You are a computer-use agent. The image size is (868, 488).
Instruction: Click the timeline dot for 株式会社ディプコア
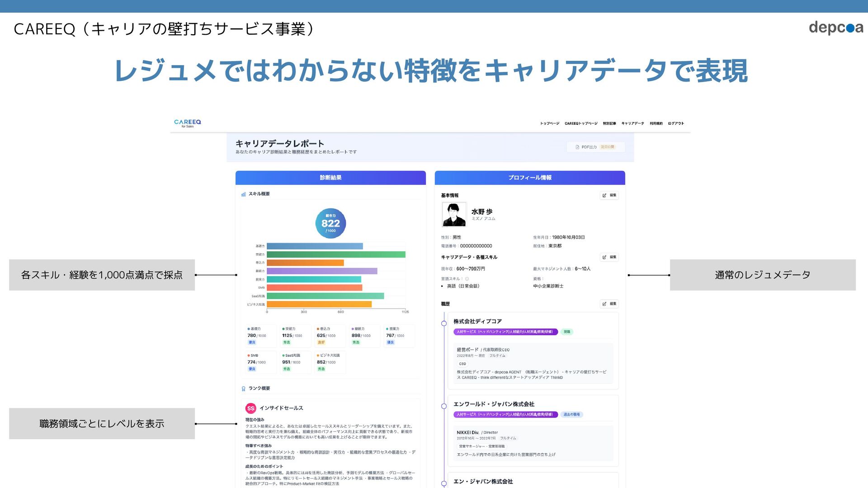(x=444, y=323)
